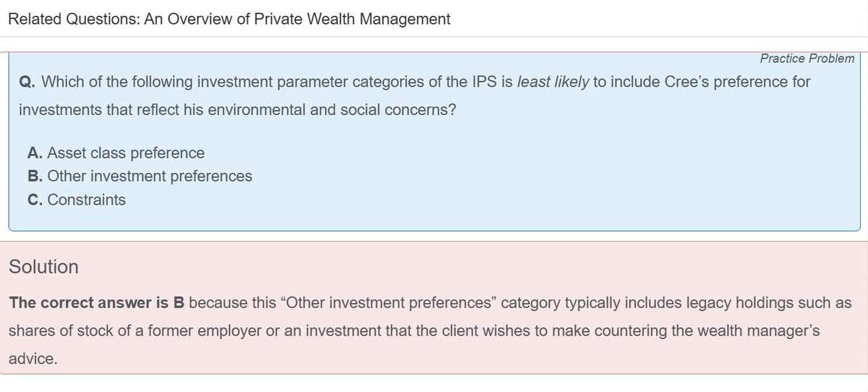The image size is (868, 392).
Task: Click the bold letter A. marker
Action: [35, 153]
